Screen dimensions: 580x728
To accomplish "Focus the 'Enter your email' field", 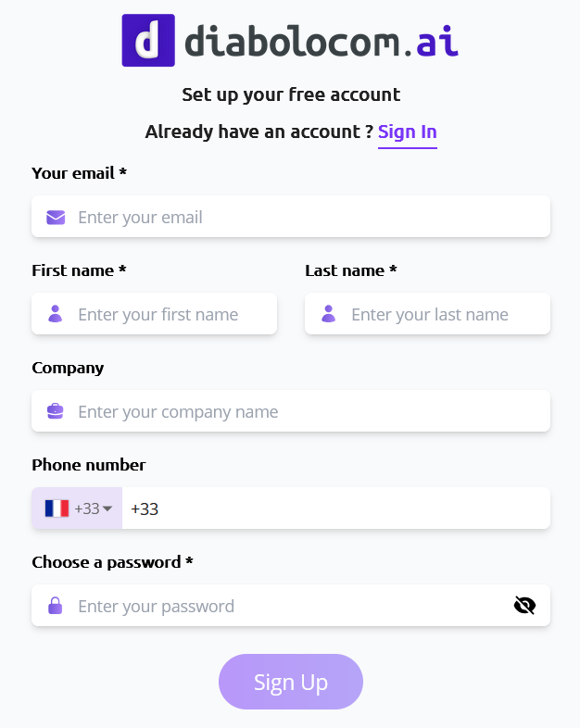I will coord(306,218).
